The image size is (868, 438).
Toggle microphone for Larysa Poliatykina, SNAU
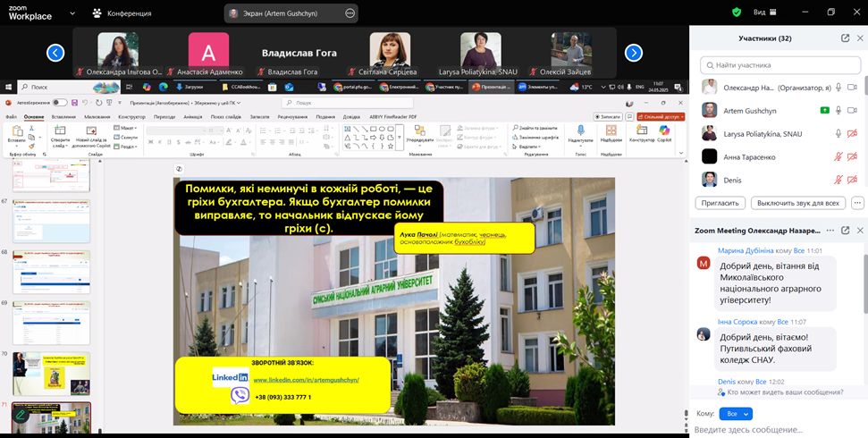(x=839, y=133)
